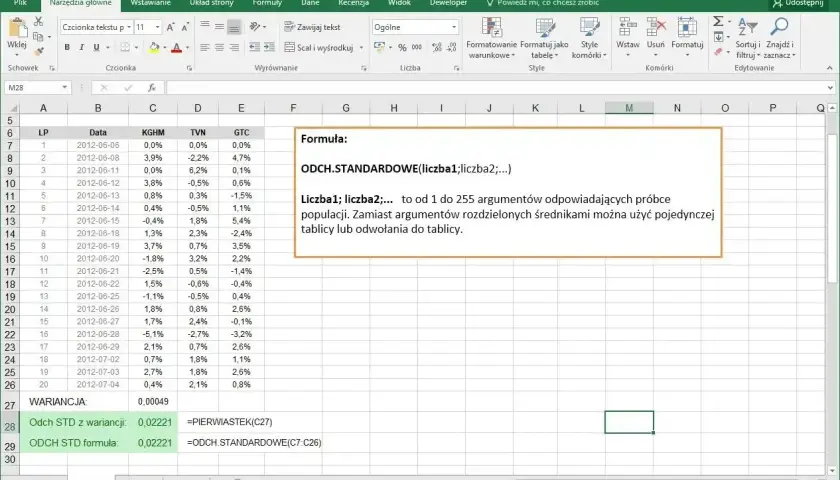This screenshot has width=840, height=480.
Task: Align text to top
Action: [x=205, y=26]
